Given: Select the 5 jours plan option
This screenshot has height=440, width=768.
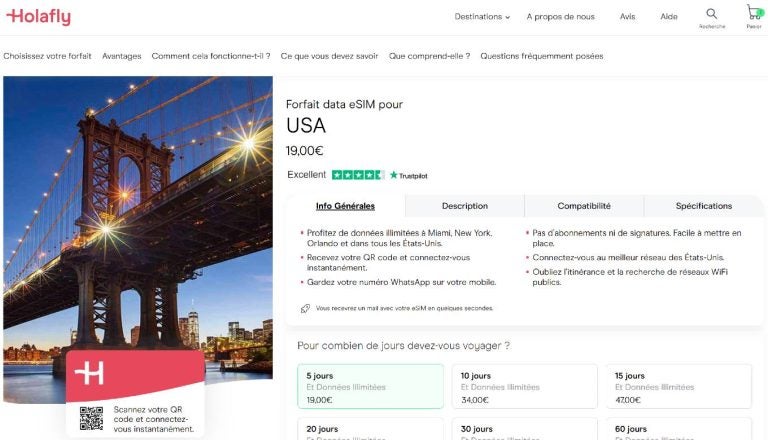Looking at the screenshot, I should point(370,387).
